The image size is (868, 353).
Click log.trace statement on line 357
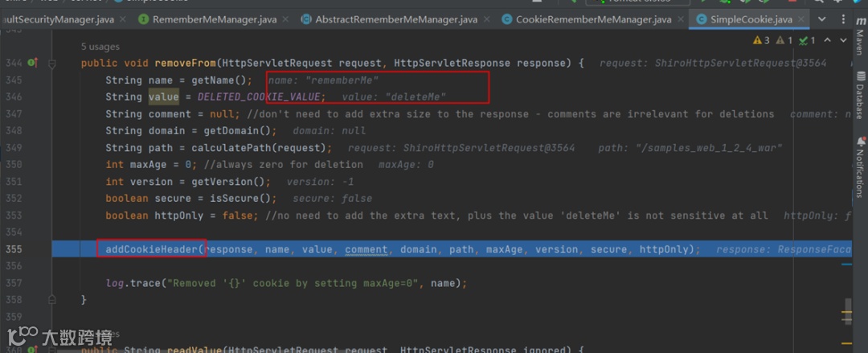pos(287,283)
